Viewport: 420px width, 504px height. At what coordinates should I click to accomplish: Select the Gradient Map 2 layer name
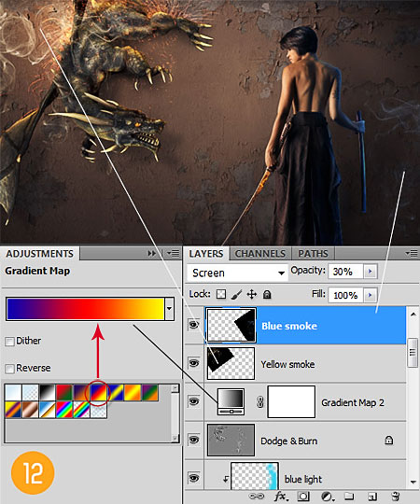tap(353, 402)
